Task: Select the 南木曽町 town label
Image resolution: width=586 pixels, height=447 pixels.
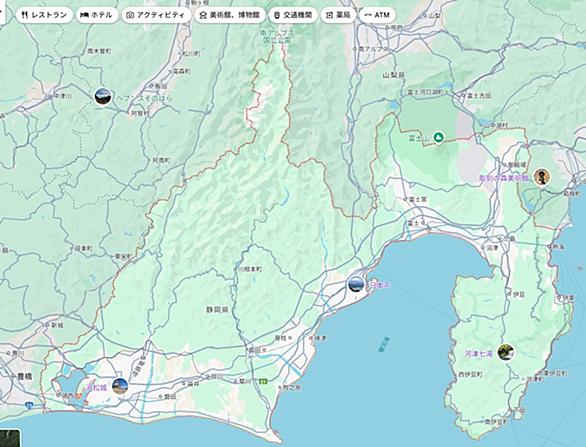Action: [99, 51]
